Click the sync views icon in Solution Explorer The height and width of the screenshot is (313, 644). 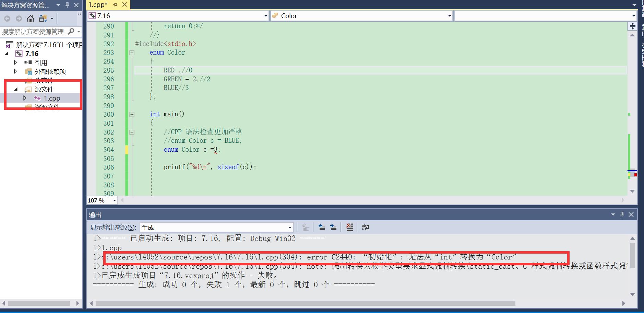coord(43,19)
